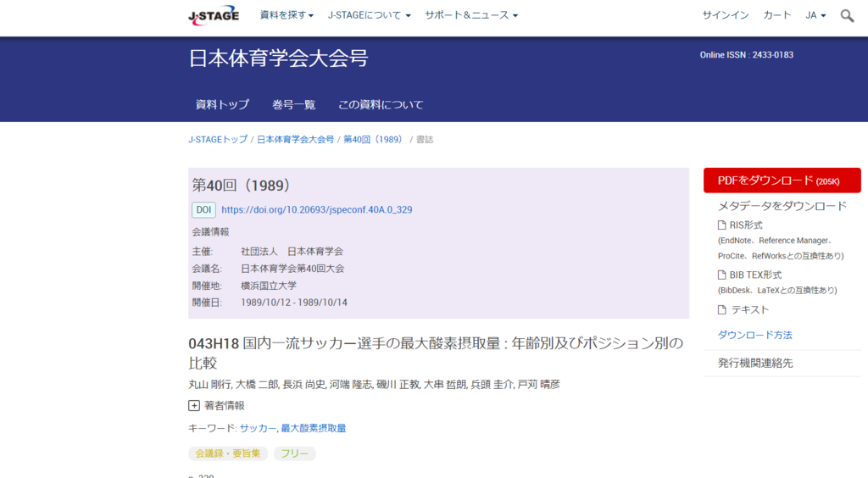
Task: Select the サッカー keyword link
Action: (258, 428)
